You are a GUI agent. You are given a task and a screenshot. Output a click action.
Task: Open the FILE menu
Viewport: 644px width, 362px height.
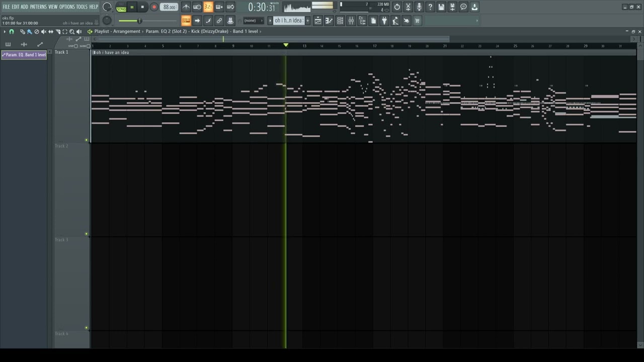[x=6, y=7]
